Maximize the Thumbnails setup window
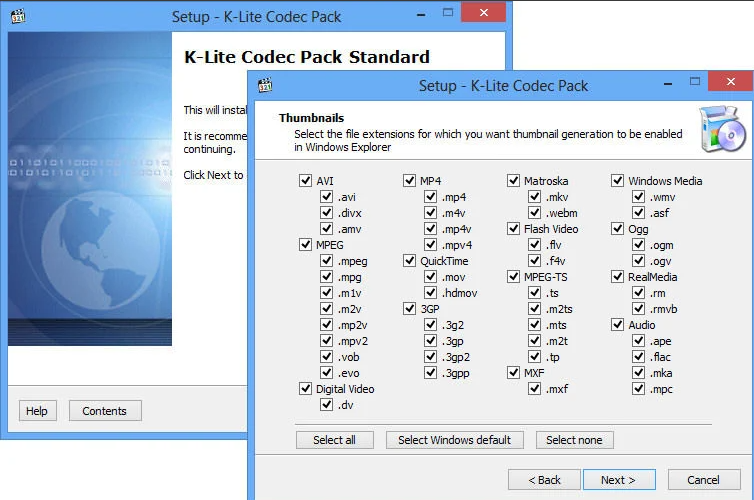Viewport: 754px width, 500px height. coord(695,82)
